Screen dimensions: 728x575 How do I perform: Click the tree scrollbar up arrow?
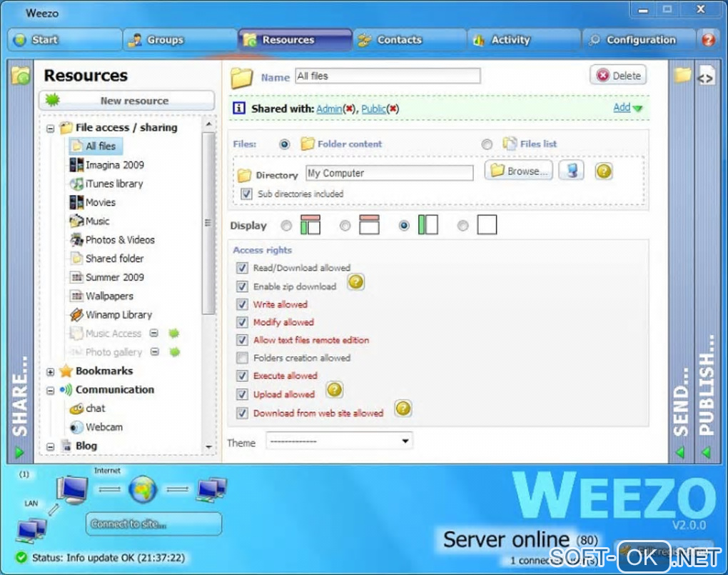[209, 124]
